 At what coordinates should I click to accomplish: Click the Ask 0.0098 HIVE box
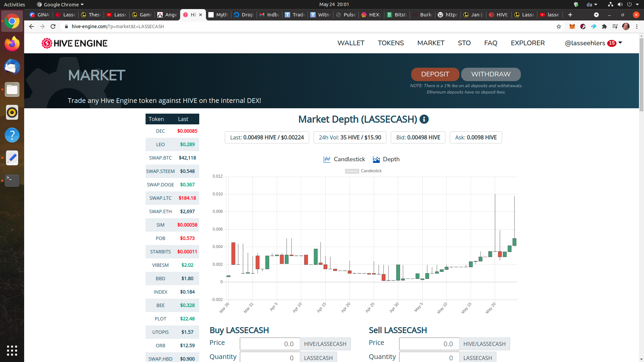[x=476, y=137]
